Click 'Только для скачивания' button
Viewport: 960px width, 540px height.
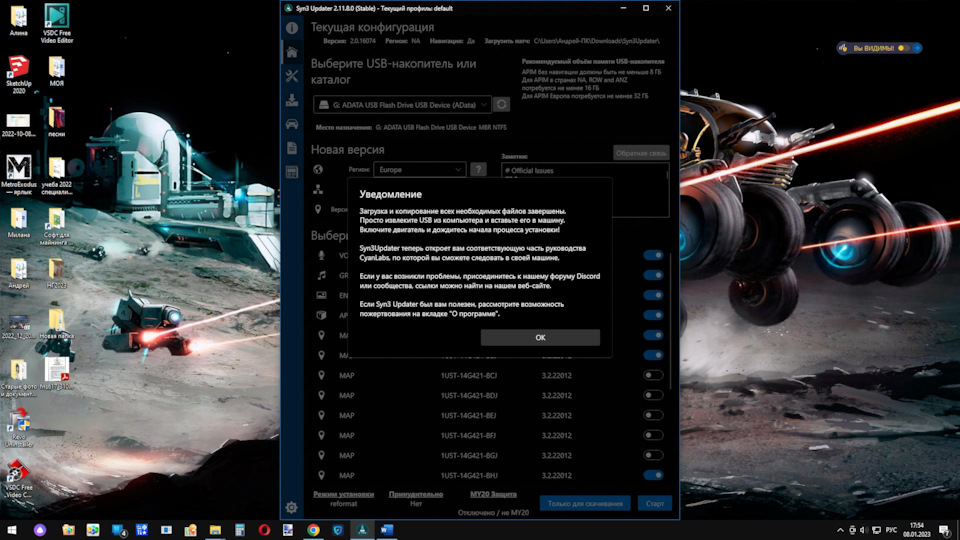(x=585, y=503)
